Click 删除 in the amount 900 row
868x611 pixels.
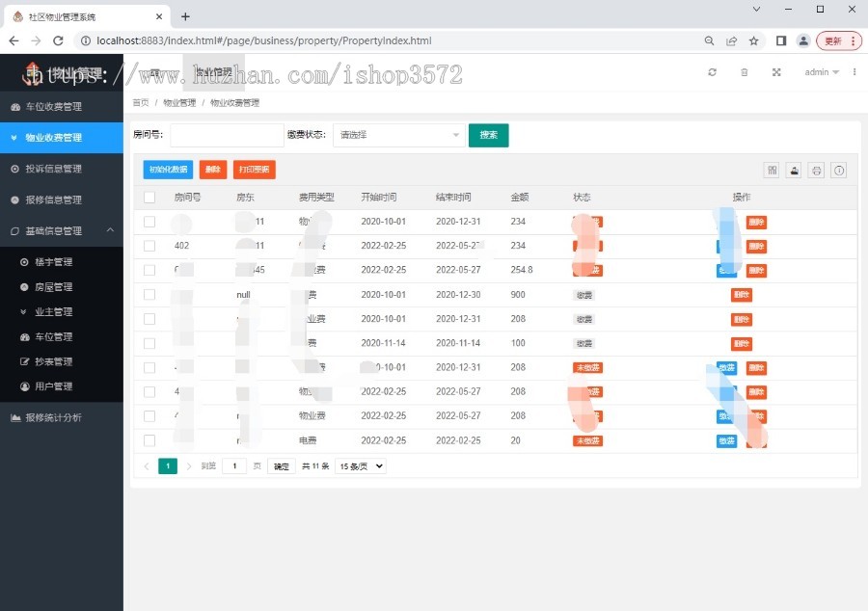click(742, 295)
